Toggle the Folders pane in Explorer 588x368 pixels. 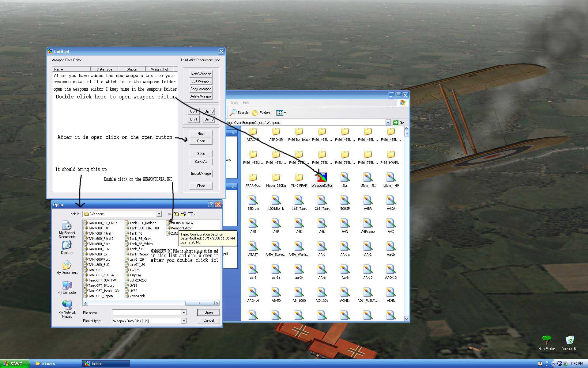tap(261, 113)
